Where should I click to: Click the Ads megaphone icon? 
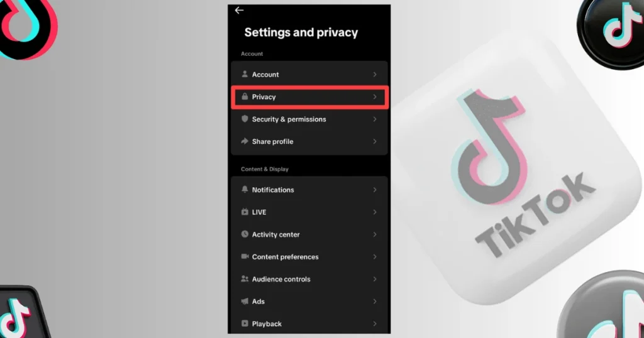tap(245, 302)
